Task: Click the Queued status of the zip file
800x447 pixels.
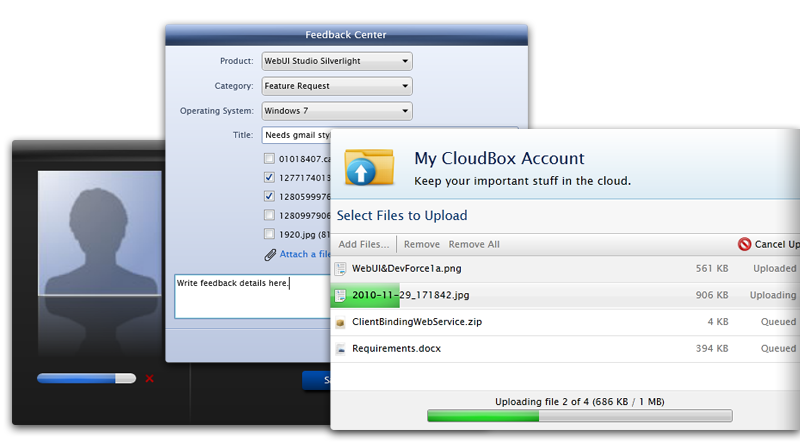Action: pyautogui.click(x=778, y=322)
